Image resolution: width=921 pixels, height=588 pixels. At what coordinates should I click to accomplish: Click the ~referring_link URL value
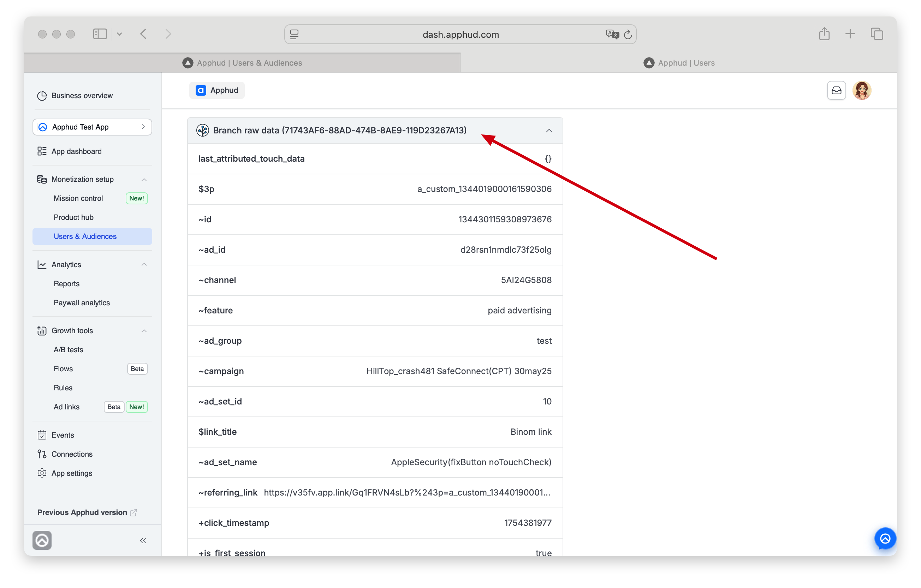(x=407, y=492)
